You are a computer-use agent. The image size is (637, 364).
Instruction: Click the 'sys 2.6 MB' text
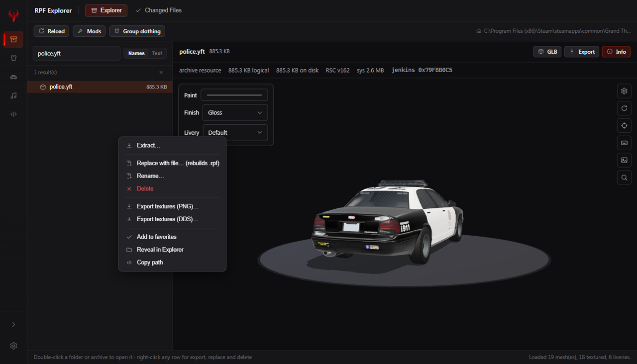[x=370, y=70]
